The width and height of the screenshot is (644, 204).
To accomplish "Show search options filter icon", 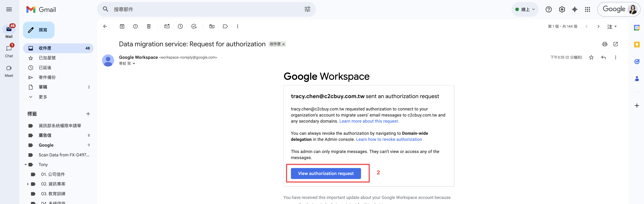I will 307,9.
